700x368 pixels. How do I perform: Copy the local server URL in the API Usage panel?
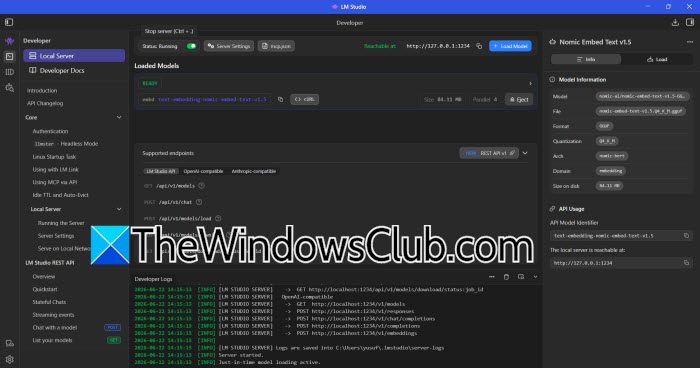pos(686,263)
